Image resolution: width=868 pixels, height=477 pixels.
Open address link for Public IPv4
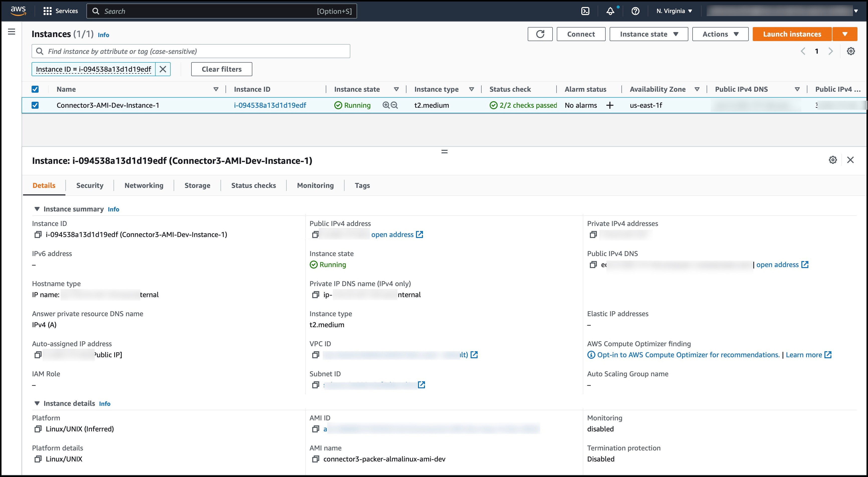pos(393,234)
